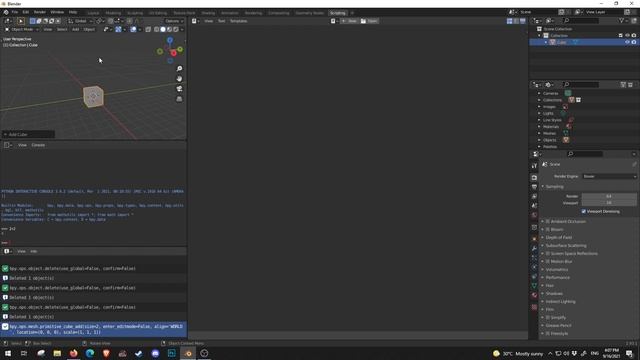Expand the Materials row in data outliner

pyautogui.click(x=539, y=127)
